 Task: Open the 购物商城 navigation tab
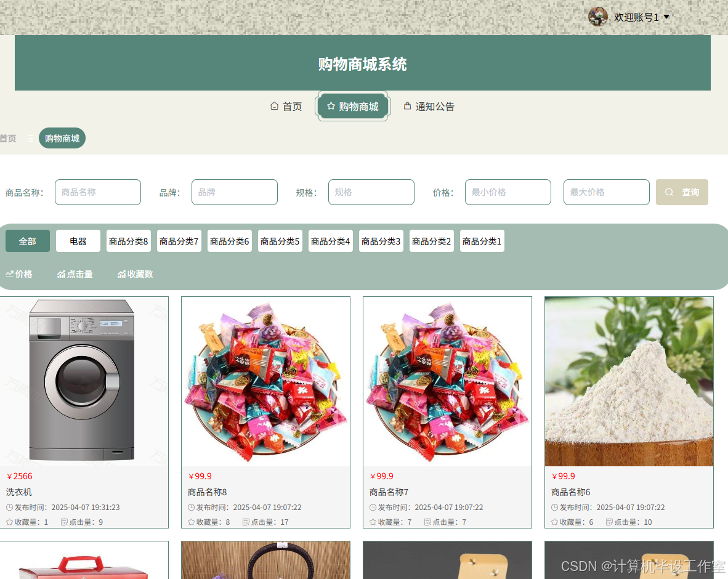pos(353,107)
